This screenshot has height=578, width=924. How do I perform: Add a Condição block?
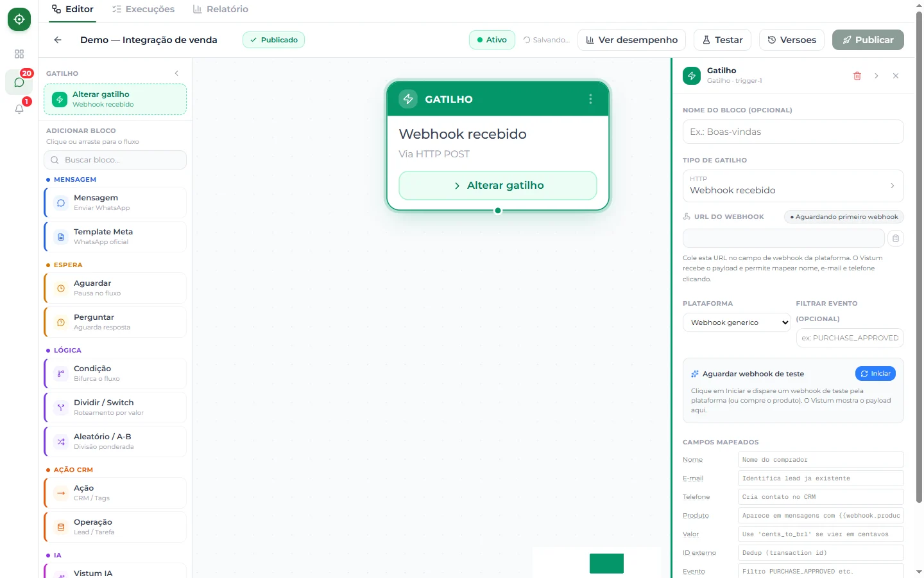[x=116, y=373]
